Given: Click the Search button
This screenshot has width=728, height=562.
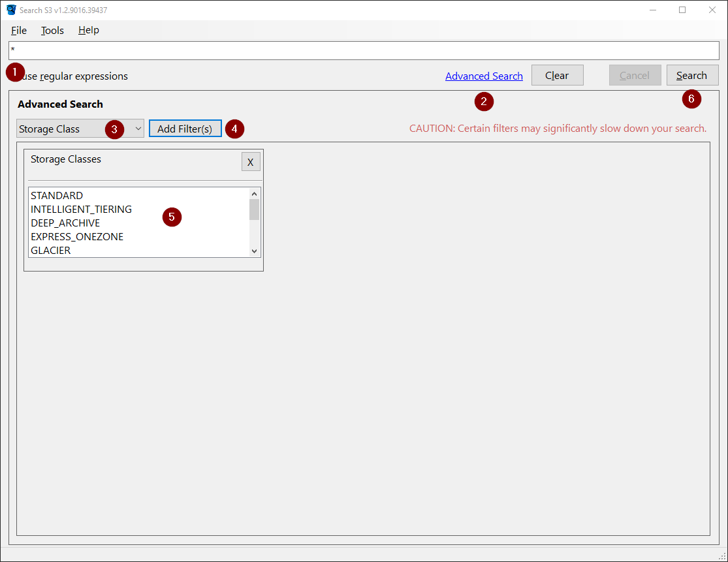Looking at the screenshot, I should pyautogui.click(x=692, y=75).
